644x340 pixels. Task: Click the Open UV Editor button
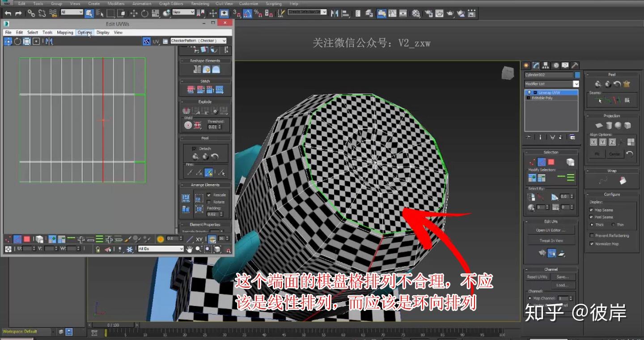click(x=551, y=230)
